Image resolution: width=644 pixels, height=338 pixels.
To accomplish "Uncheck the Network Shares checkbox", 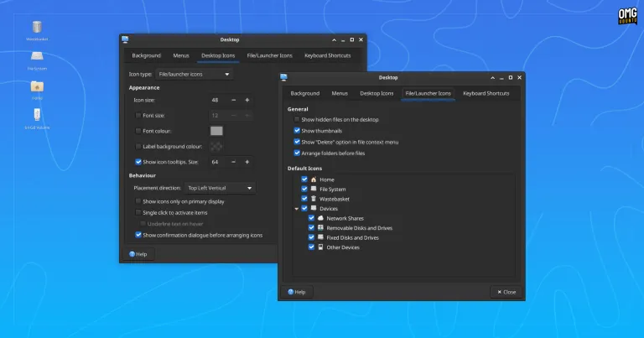I will tap(311, 218).
